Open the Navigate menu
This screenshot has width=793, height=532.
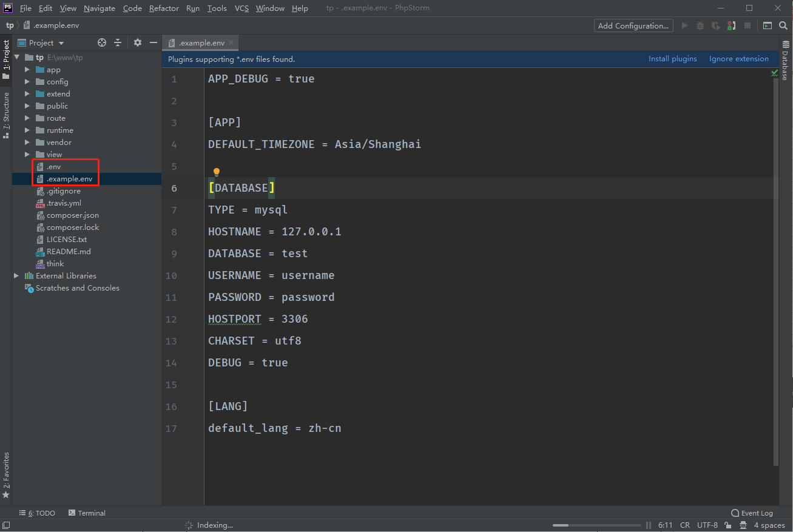pyautogui.click(x=100, y=8)
